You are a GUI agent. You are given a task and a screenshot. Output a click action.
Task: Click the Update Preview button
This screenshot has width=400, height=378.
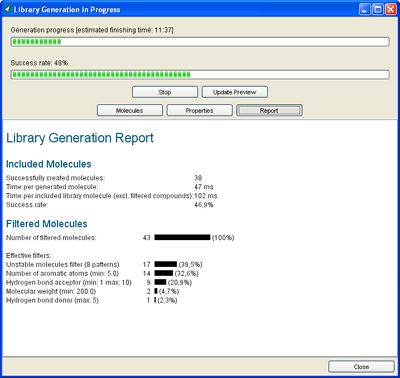[235, 92]
